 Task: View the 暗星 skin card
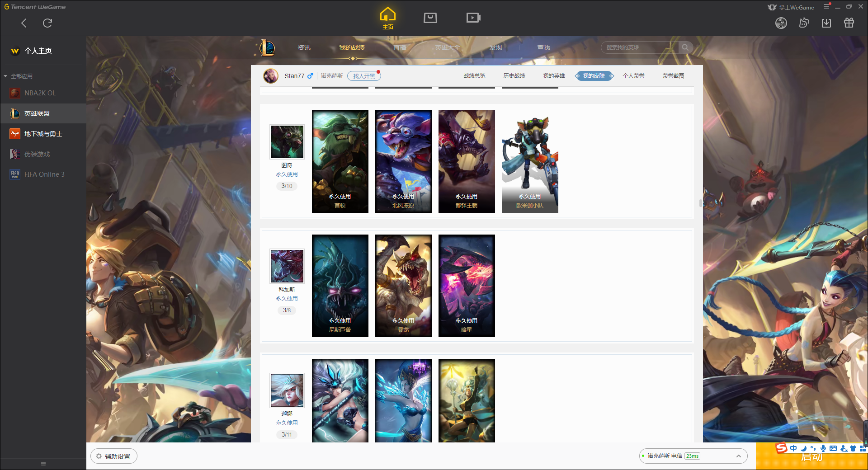coord(467,286)
